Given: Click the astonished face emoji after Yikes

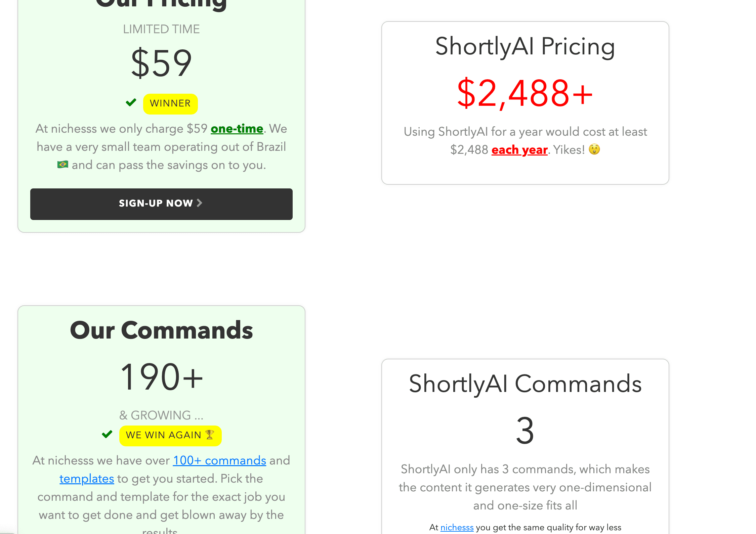Looking at the screenshot, I should [594, 149].
